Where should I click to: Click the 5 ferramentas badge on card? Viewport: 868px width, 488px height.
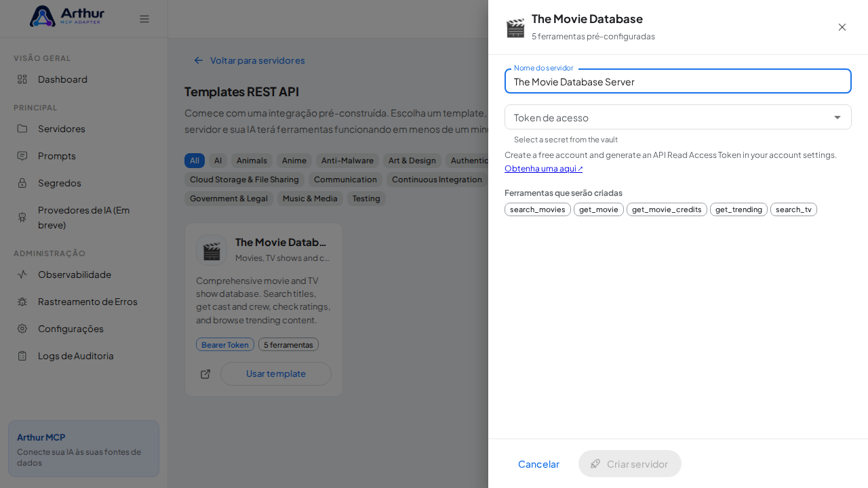[x=288, y=344]
